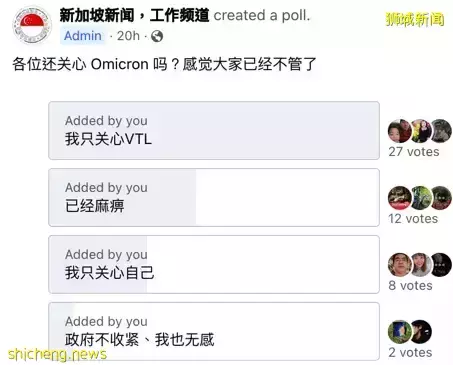
Task: Select the 我只关心自己 poll option
Action: click(x=214, y=265)
